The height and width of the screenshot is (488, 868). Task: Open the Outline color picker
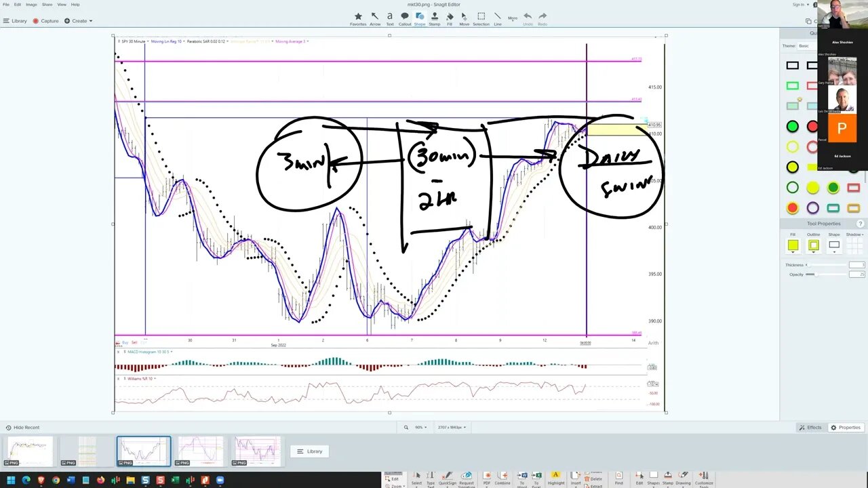tap(813, 245)
